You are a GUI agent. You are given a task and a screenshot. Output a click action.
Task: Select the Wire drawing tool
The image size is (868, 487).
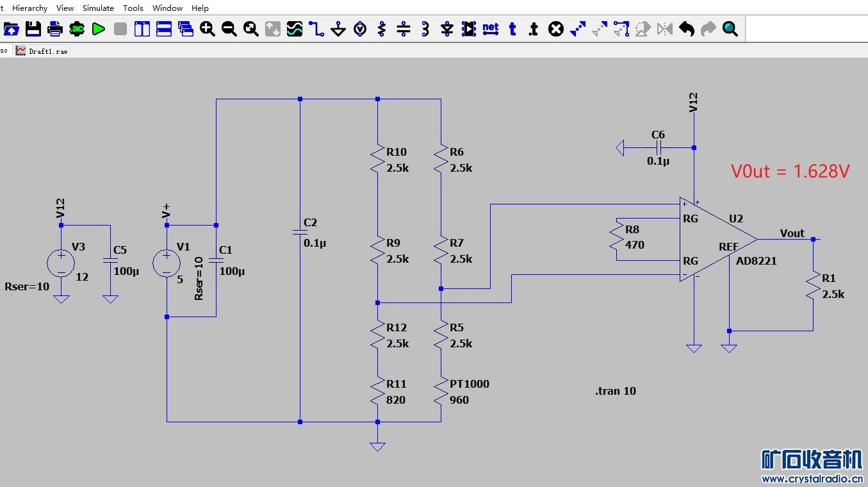click(x=316, y=29)
